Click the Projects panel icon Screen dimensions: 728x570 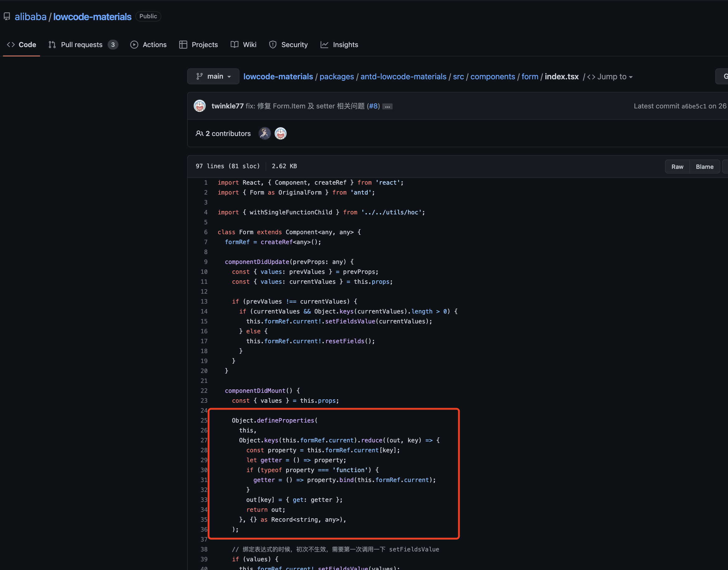coord(183,44)
